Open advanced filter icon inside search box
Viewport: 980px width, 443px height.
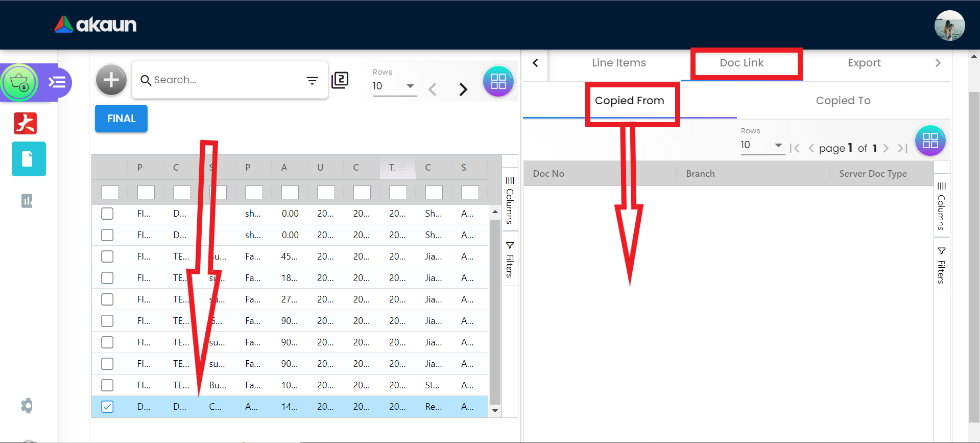click(312, 80)
